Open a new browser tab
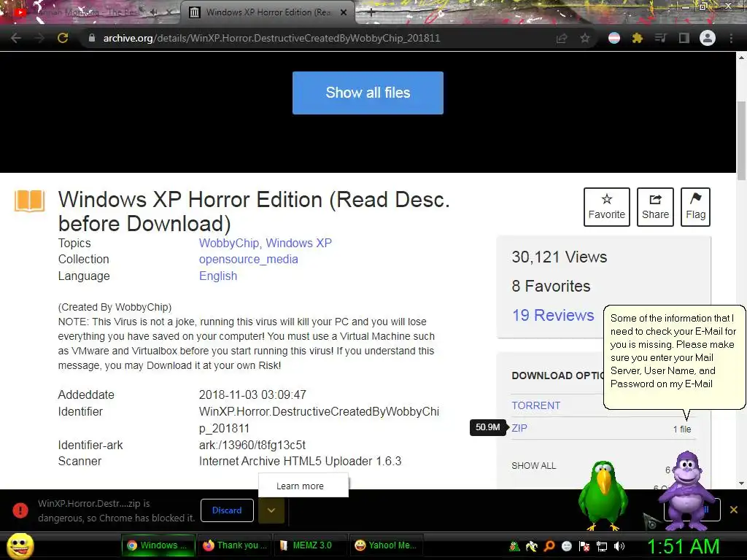 (x=371, y=12)
